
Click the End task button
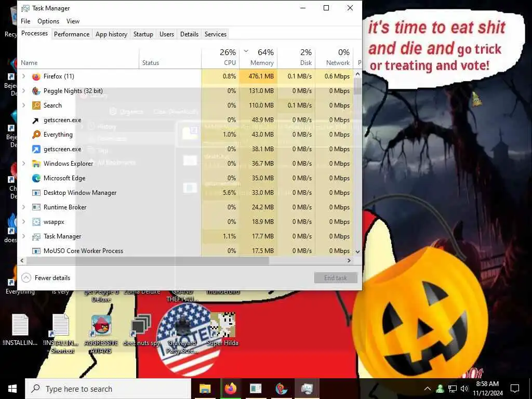336,278
